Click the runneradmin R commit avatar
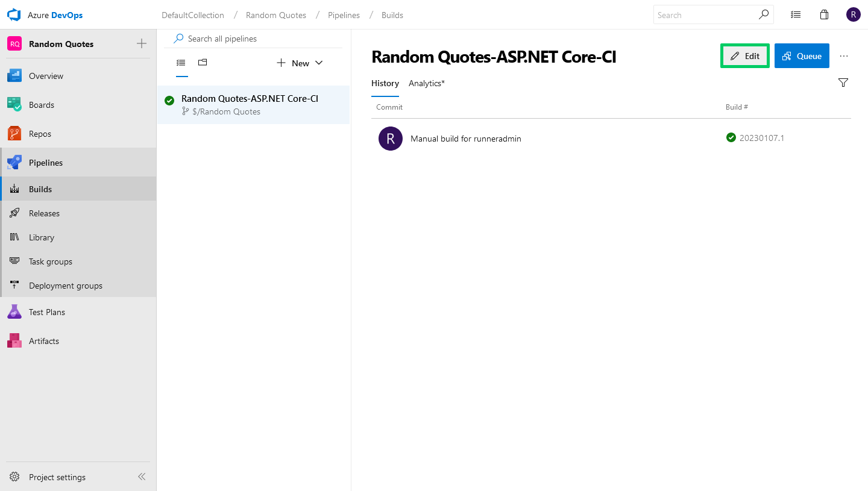This screenshot has height=491, width=868. click(391, 139)
